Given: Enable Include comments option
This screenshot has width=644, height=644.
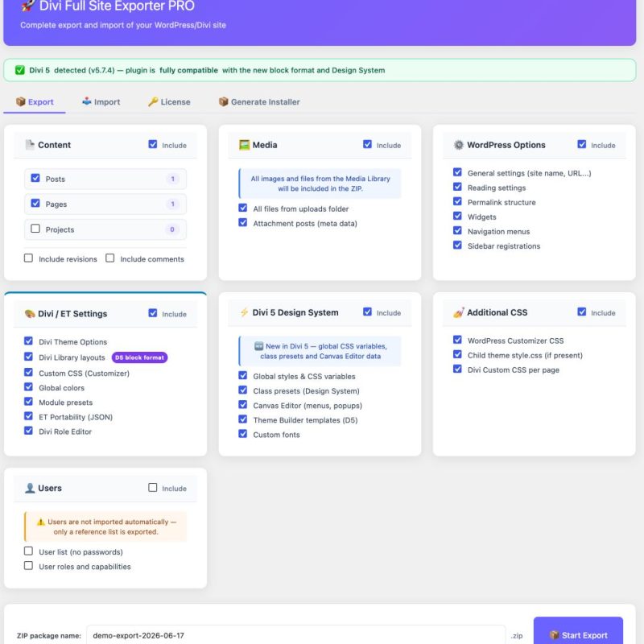Looking at the screenshot, I should pyautogui.click(x=109, y=258).
